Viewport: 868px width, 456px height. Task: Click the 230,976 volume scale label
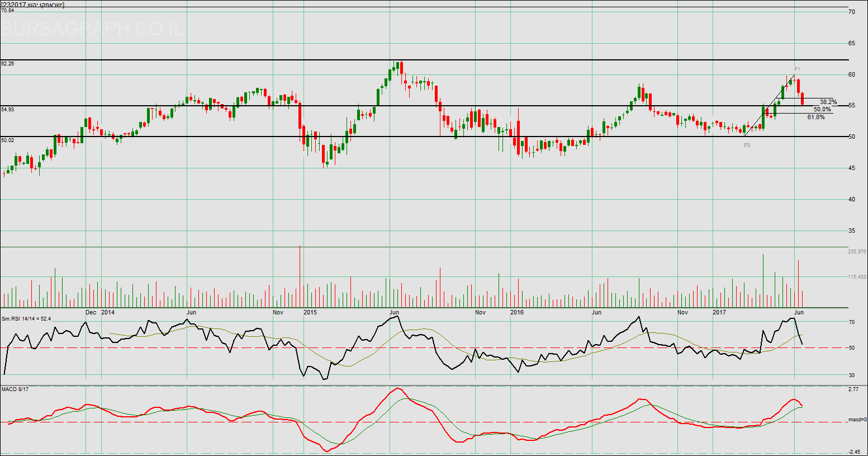(x=857, y=252)
